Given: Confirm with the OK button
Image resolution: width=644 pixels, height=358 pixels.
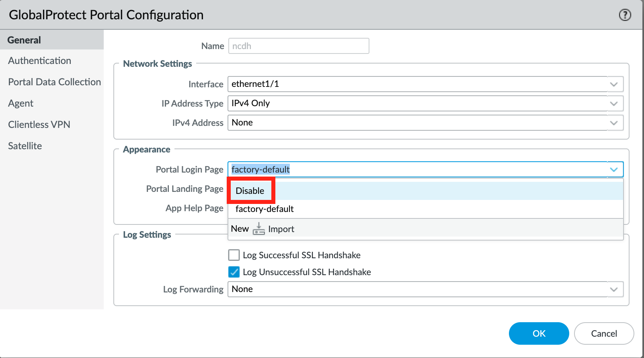Looking at the screenshot, I should [539, 333].
